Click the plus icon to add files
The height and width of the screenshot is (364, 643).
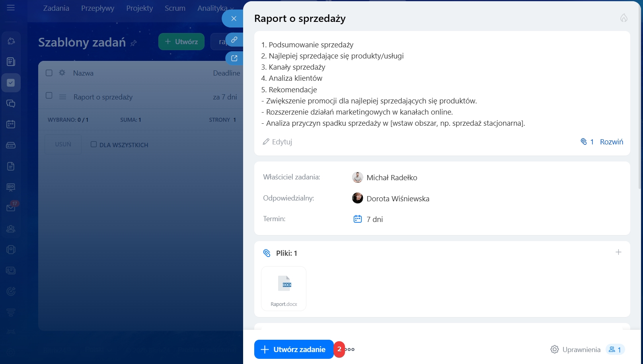tap(618, 252)
